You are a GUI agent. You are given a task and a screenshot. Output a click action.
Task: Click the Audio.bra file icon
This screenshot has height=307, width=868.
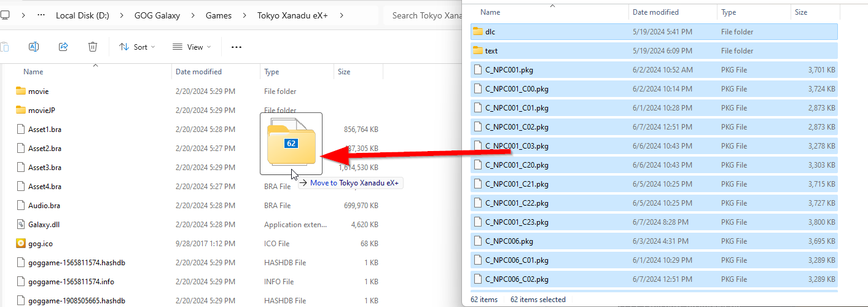pyautogui.click(x=21, y=205)
